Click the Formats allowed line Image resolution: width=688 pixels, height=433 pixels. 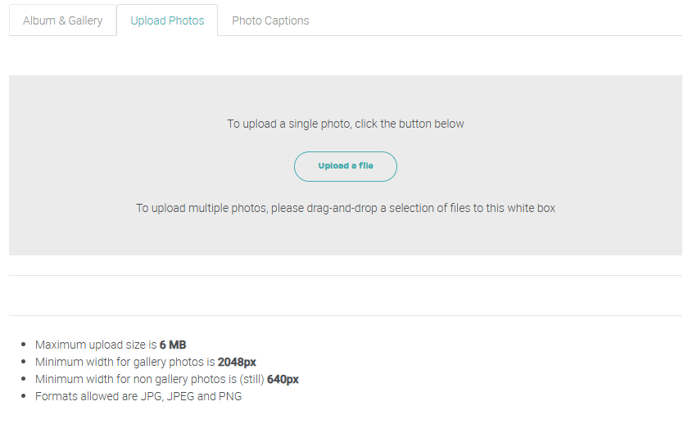[x=138, y=396]
